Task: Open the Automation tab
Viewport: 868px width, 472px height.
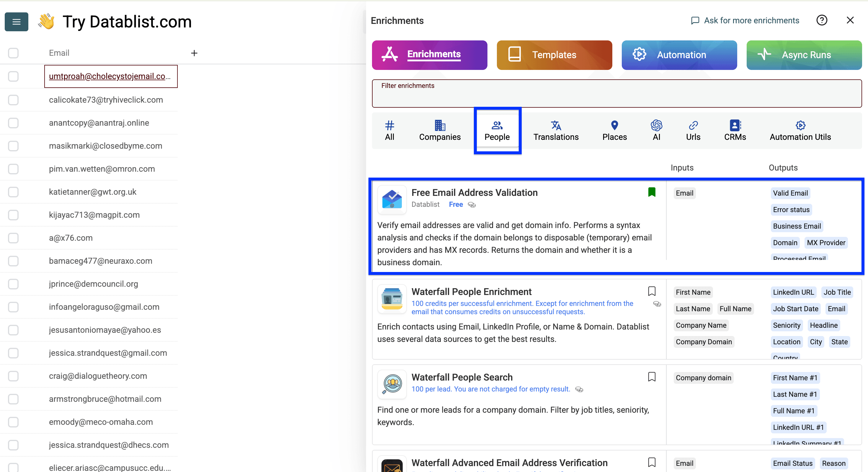Action: tap(679, 55)
